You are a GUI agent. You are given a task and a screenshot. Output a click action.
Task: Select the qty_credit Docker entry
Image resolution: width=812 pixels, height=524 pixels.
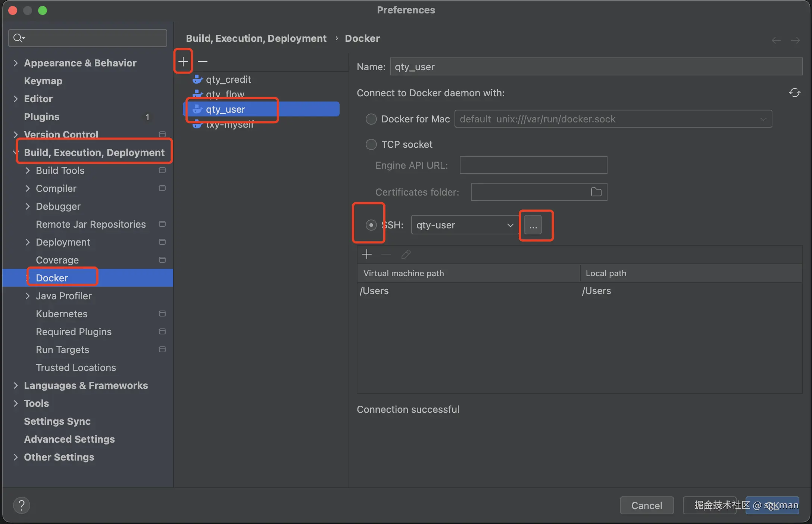point(228,79)
